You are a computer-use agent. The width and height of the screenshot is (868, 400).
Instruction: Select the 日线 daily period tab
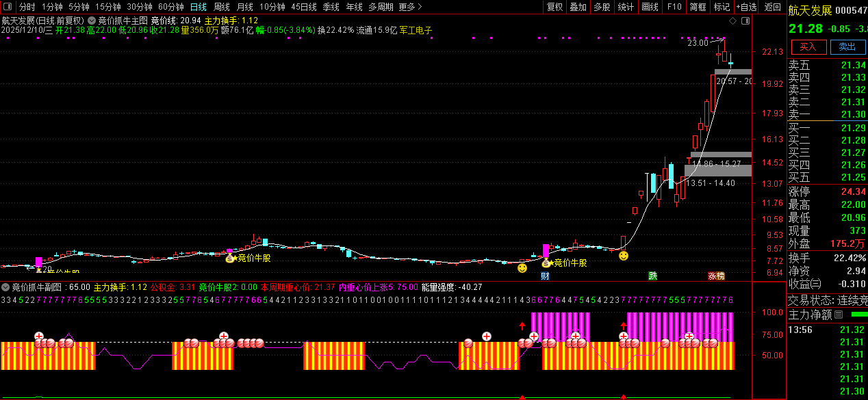198,7
